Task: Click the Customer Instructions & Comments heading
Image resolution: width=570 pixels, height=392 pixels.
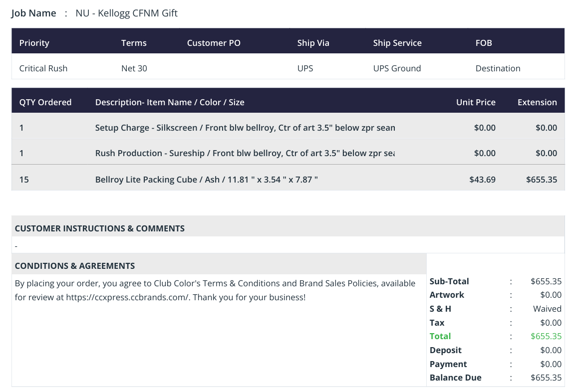Action: click(x=100, y=228)
